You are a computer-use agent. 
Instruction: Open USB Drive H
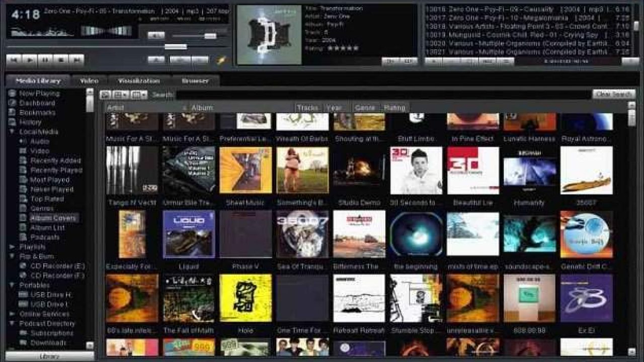[50, 295]
